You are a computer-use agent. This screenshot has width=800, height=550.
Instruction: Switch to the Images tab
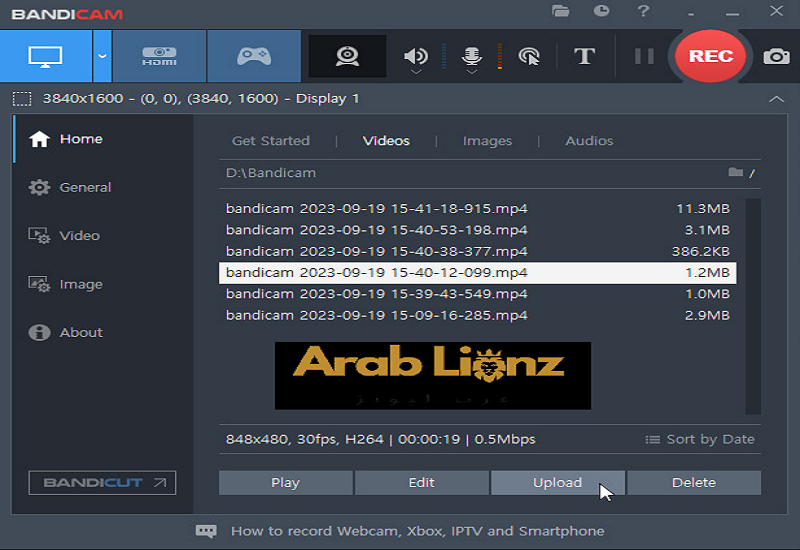[487, 141]
